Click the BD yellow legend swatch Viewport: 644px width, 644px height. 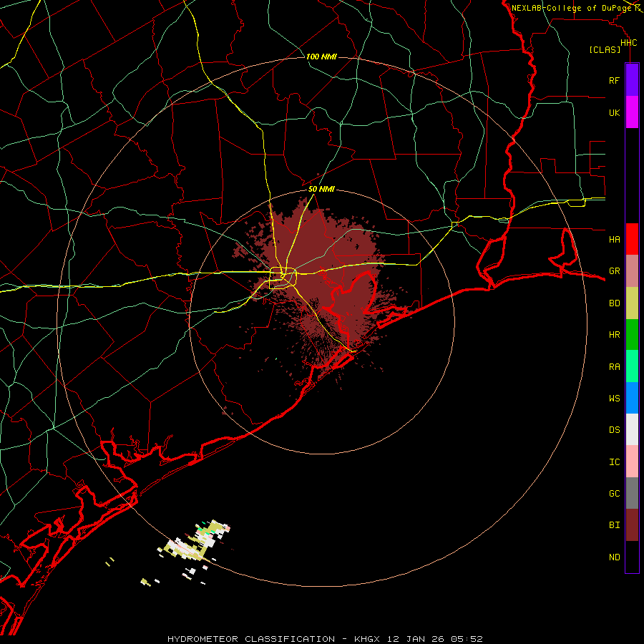tap(632, 303)
